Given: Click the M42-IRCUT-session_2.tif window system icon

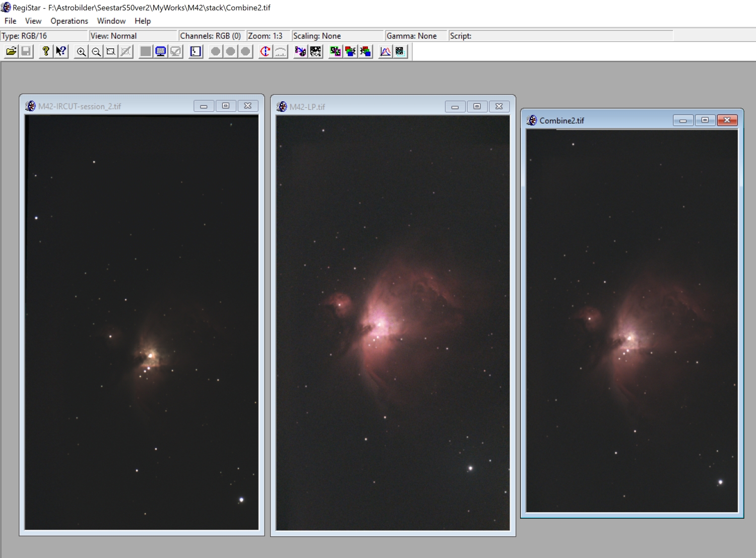Looking at the screenshot, I should pyautogui.click(x=31, y=106).
